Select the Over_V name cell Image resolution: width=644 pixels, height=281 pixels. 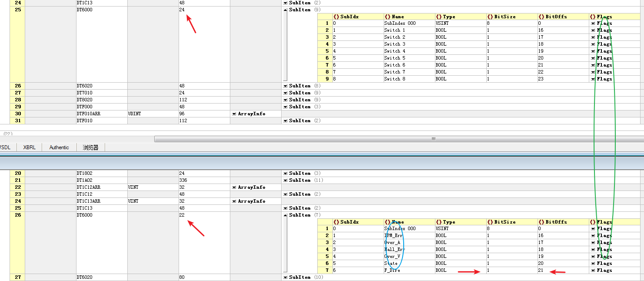pyautogui.click(x=409, y=257)
